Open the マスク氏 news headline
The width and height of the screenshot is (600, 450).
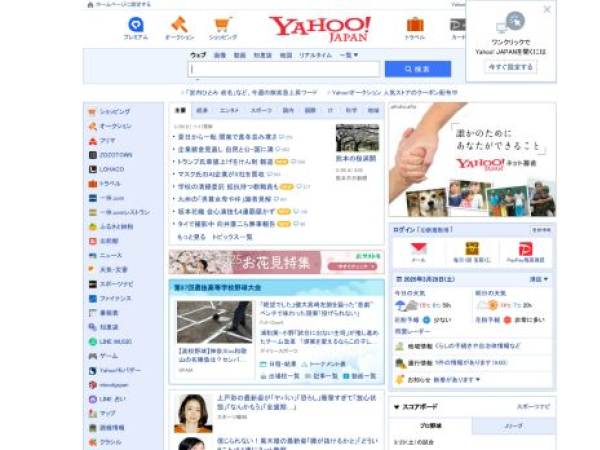point(221,174)
